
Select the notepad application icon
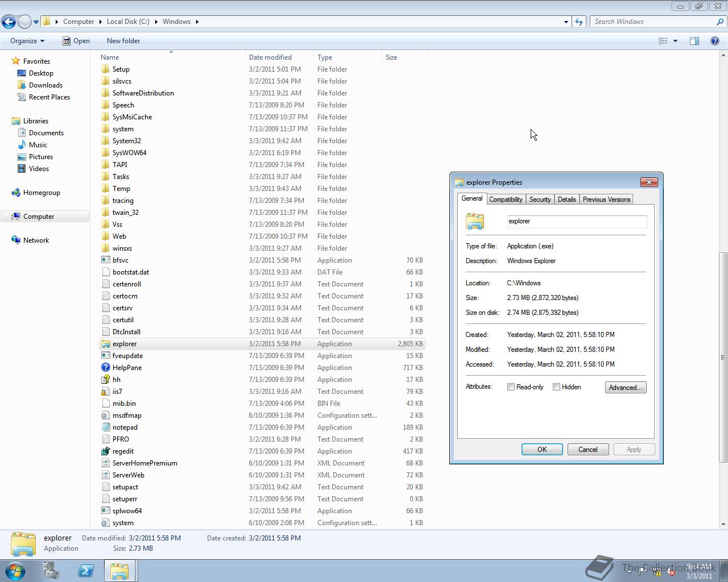tap(105, 427)
